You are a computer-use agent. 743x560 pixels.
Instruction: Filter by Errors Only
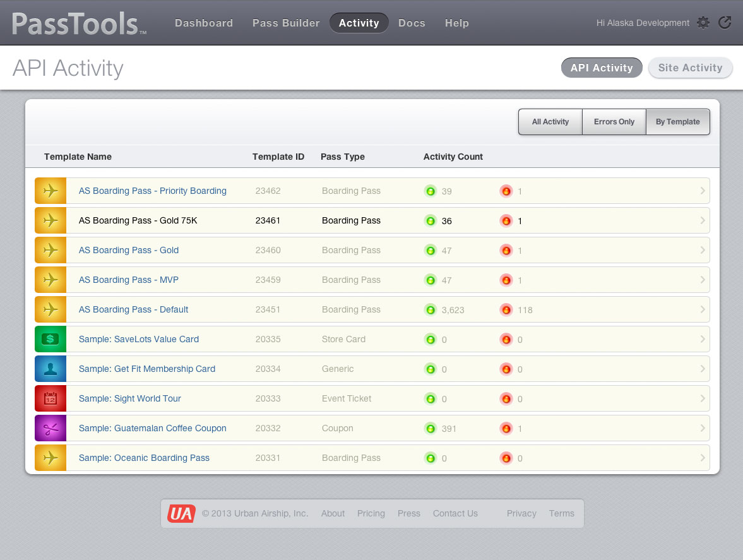pyautogui.click(x=614, y=122)
